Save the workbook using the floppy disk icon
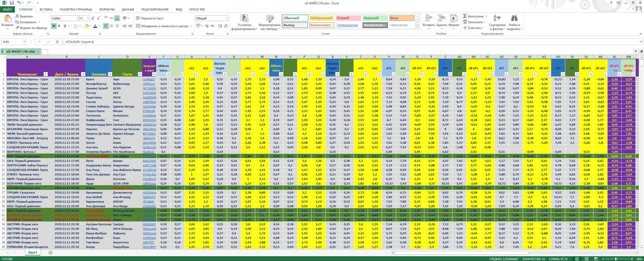 click(12, 3)
